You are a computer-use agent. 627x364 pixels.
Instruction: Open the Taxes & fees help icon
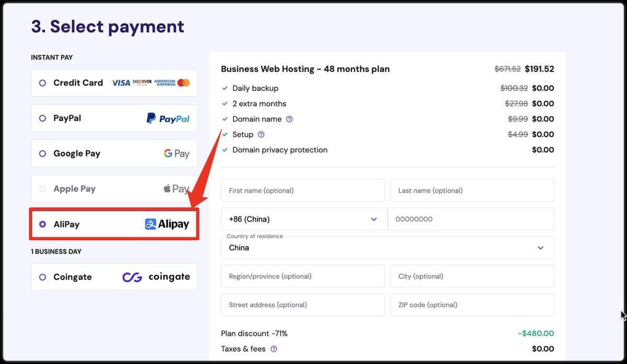pyautogui.click(x=274, y=349)
